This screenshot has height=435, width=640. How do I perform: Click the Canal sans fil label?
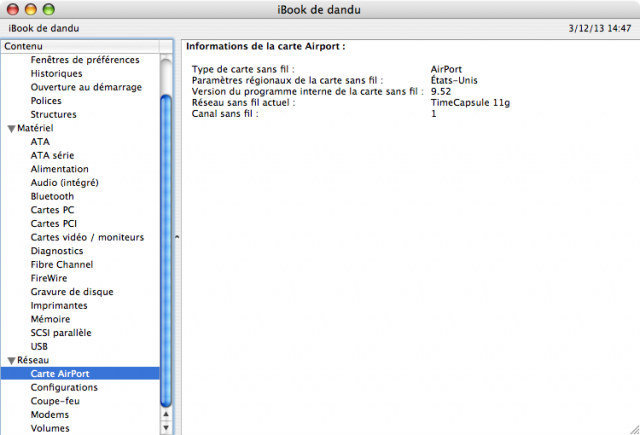coord(225,114)
